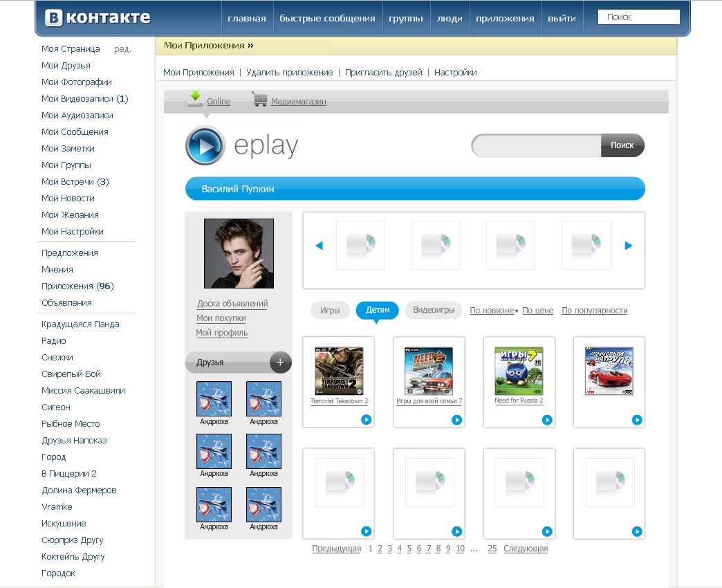Click Следующая pagination link
This screenshot has width=722, height=588.
click(526, 549)
